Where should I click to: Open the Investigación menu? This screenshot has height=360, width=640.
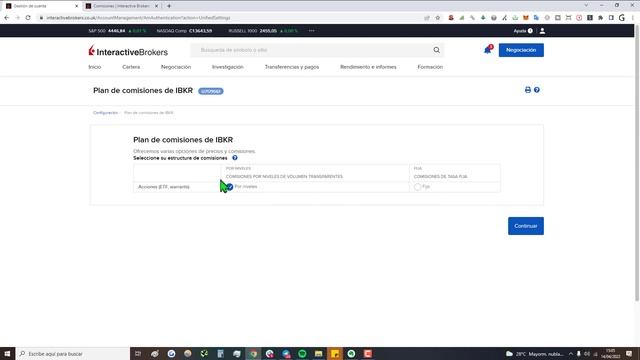228,67
